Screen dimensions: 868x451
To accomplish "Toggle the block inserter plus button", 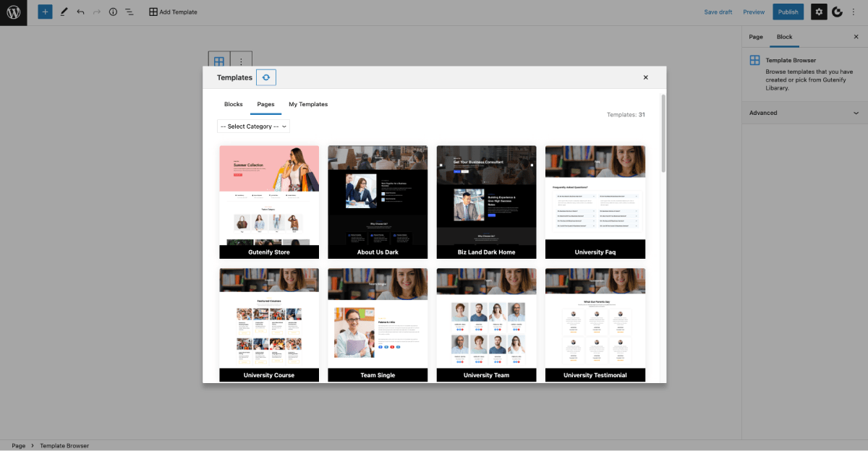I will (46, 12).
